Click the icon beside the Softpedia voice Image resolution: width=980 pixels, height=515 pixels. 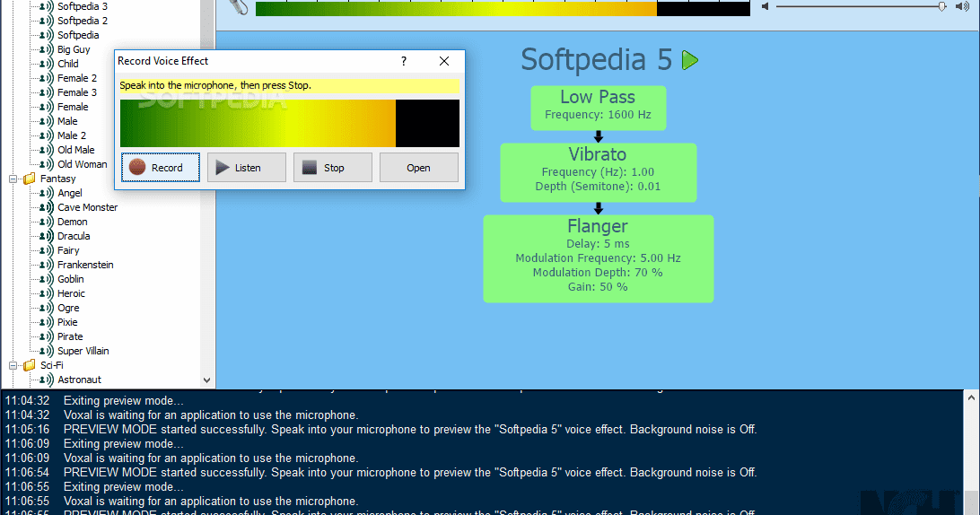(47, 35)
